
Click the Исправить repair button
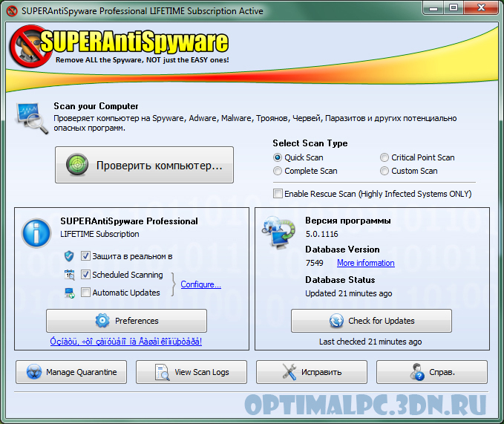tap(312, 372)
